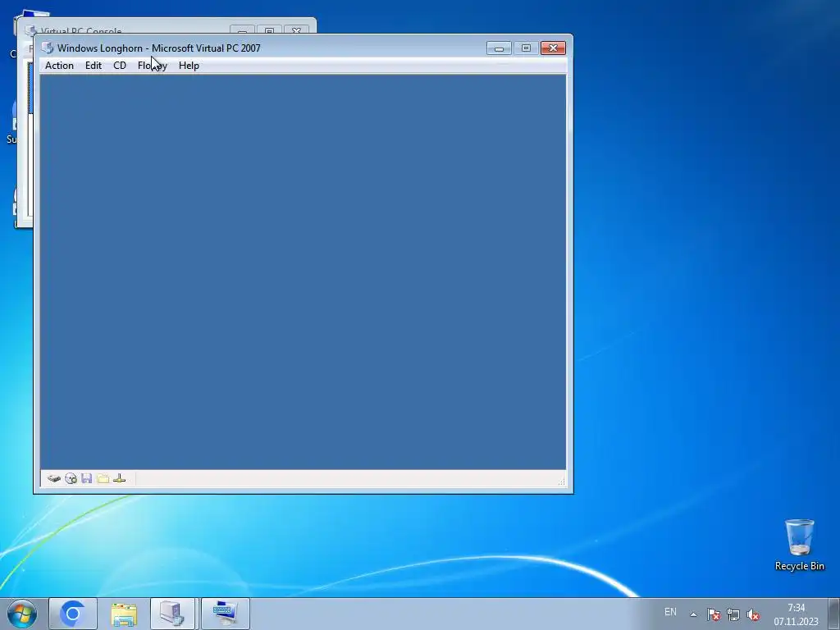Click the floppy disk status icon

[87, 478]
